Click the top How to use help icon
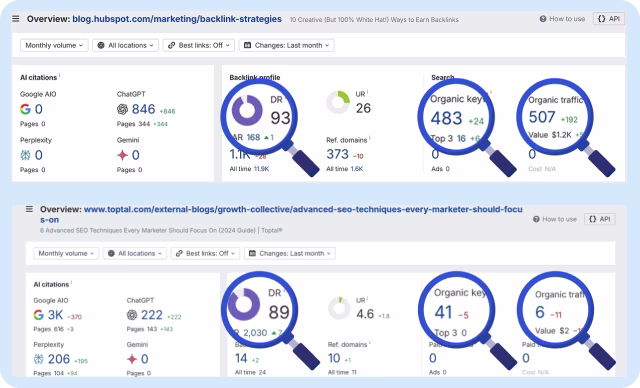 (543, 19)
